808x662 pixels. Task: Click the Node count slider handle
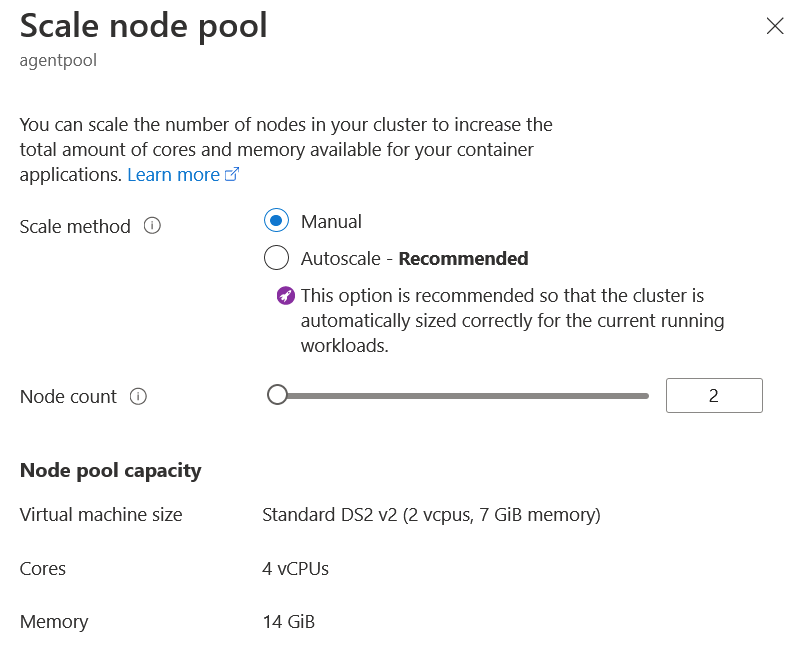(278, 396)
